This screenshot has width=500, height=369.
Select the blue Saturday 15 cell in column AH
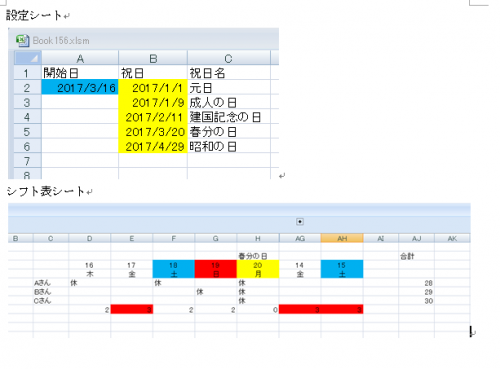pyautogui.click(x=342, y=265)
